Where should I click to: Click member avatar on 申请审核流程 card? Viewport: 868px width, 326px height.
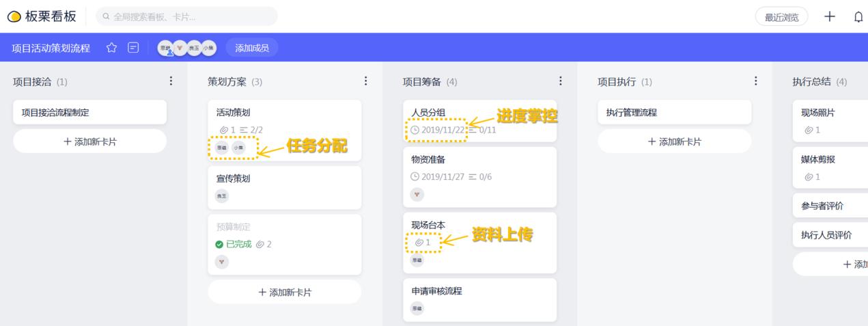point(416,309)
